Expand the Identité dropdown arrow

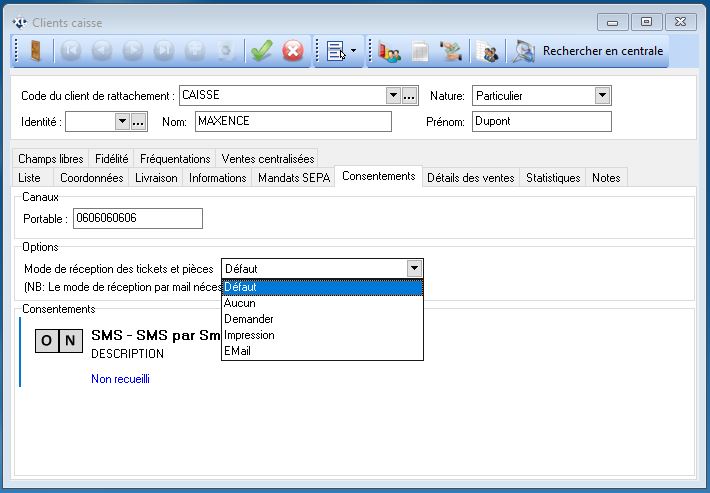(x=122, y=122)
